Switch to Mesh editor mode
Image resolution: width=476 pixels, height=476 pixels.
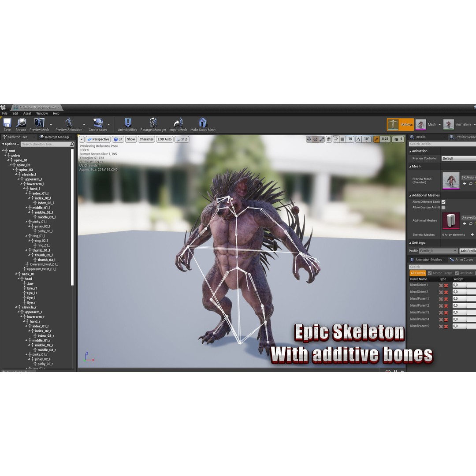[427, 124]
